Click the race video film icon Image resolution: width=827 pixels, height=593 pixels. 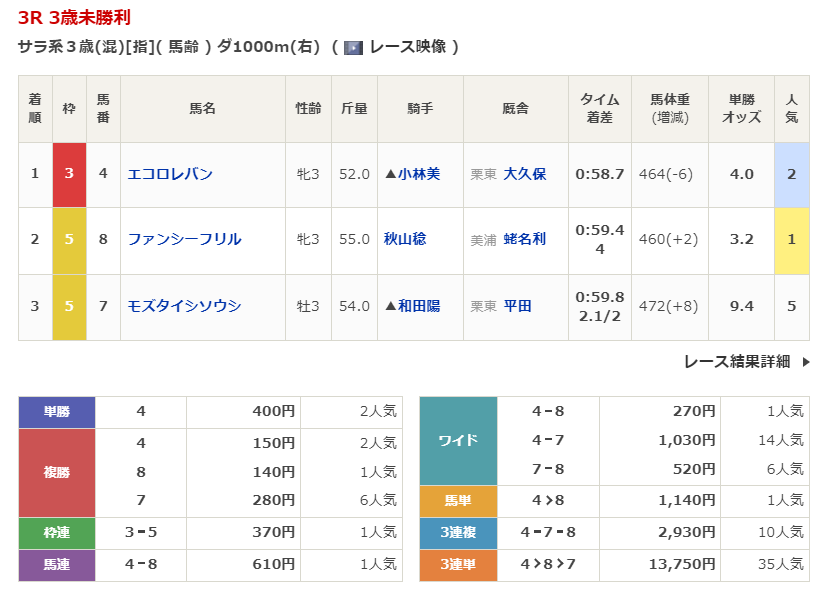[x=352, y=47]
